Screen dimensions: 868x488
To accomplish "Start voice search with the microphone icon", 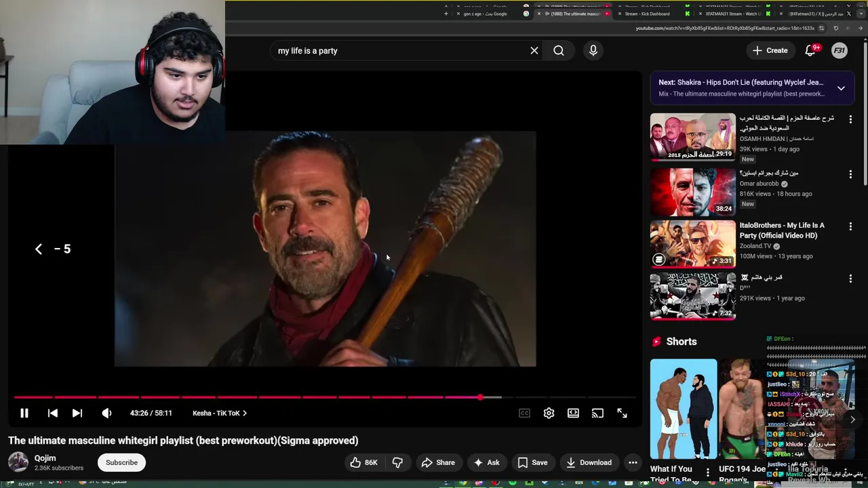I will (593, 50).
